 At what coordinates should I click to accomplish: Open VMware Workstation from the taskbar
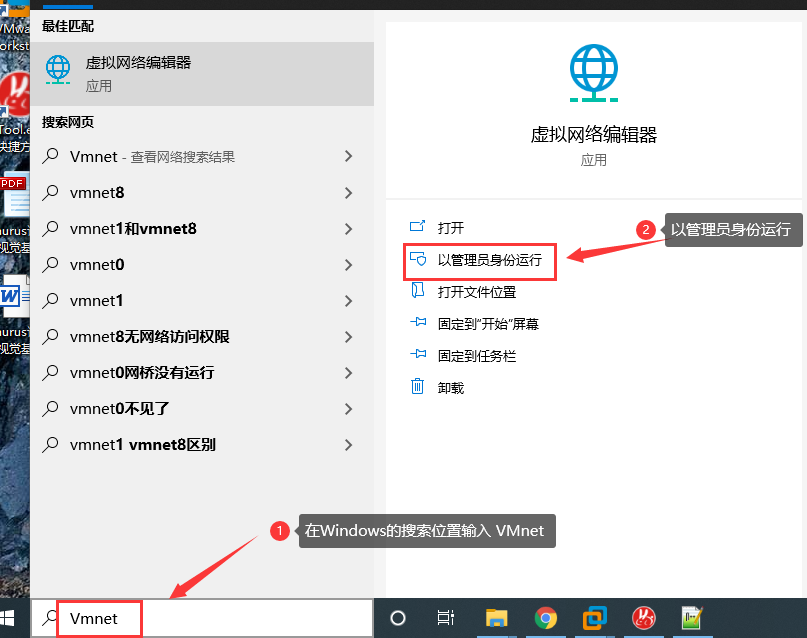pyautogui.click(x=594, y=618)
